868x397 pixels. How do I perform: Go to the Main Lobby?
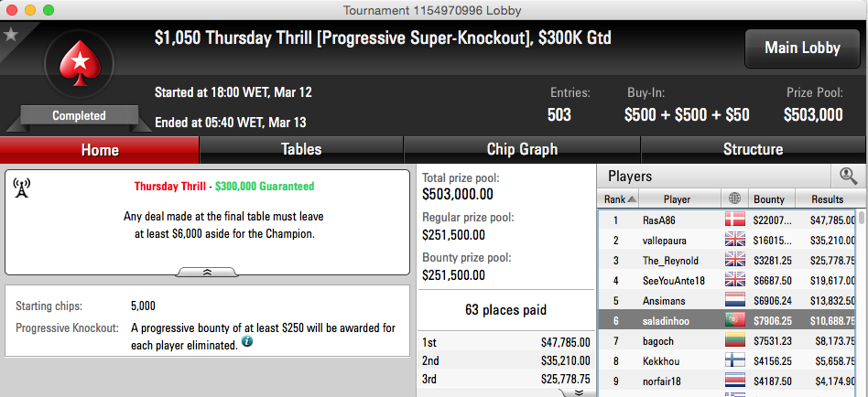802,48
